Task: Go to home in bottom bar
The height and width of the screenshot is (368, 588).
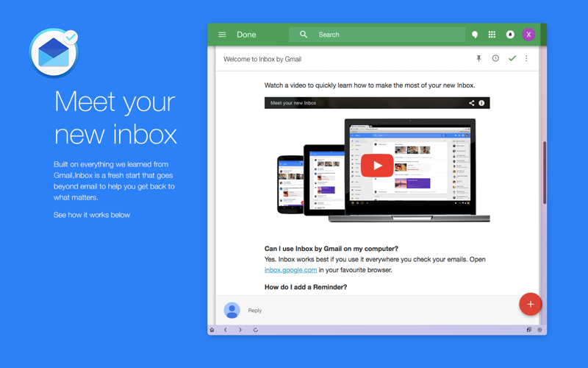Action: click(212, 330)
